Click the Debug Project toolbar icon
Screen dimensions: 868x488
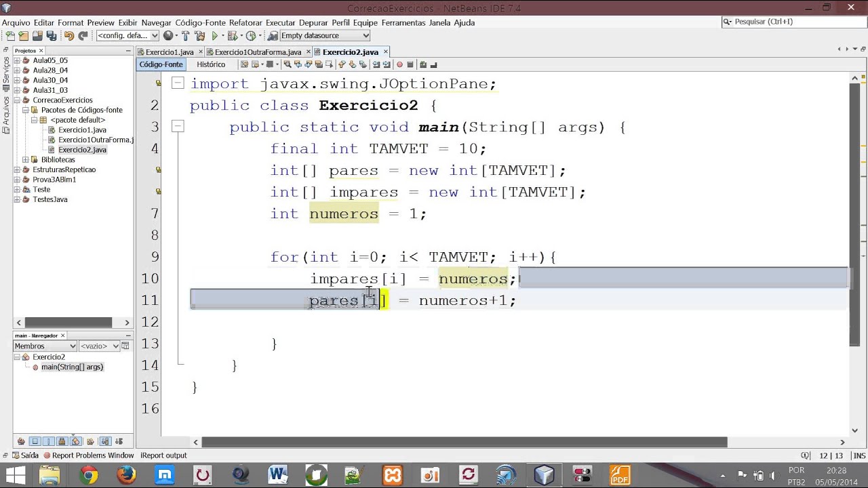point(232,35)
